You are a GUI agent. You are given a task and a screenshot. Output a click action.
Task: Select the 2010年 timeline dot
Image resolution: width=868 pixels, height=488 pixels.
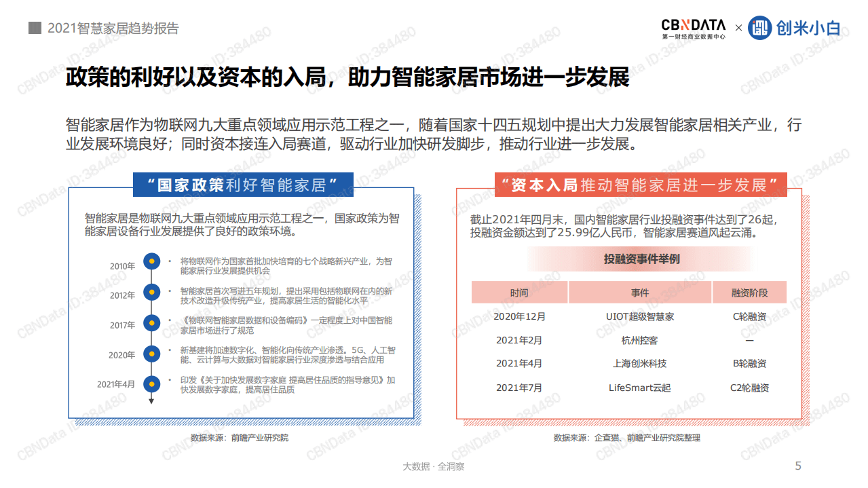(x=150, y=260)
